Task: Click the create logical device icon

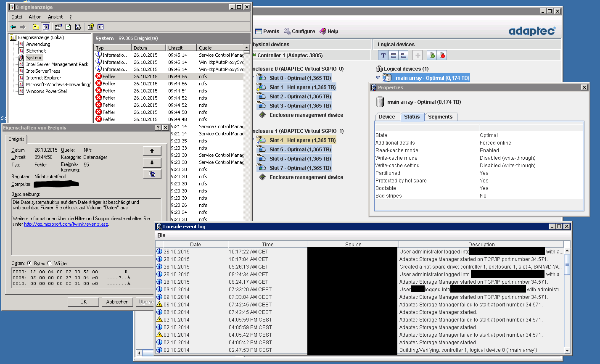Action: tap(432, 55)
